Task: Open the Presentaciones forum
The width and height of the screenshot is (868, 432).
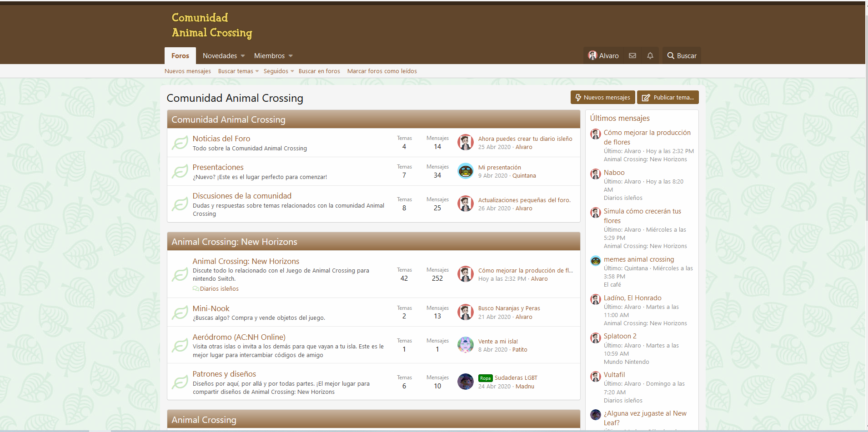Action: tap(218, 167)
